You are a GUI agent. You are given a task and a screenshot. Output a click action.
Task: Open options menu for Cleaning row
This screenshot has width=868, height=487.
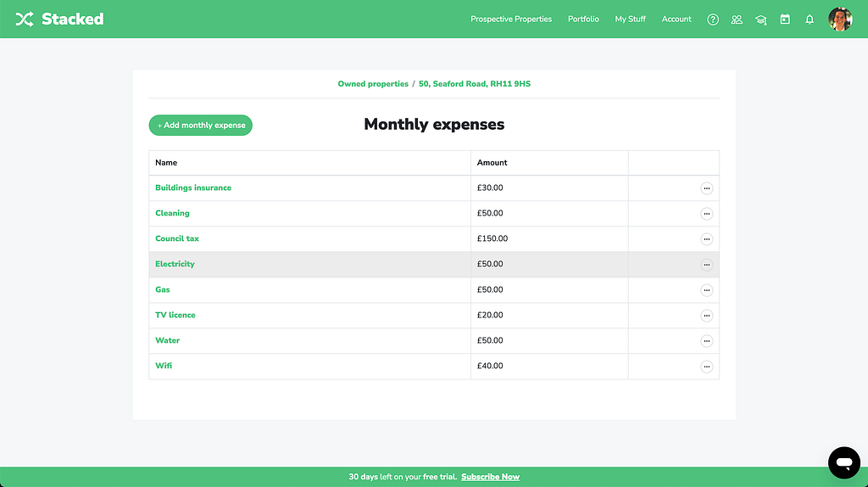point(706,214)
